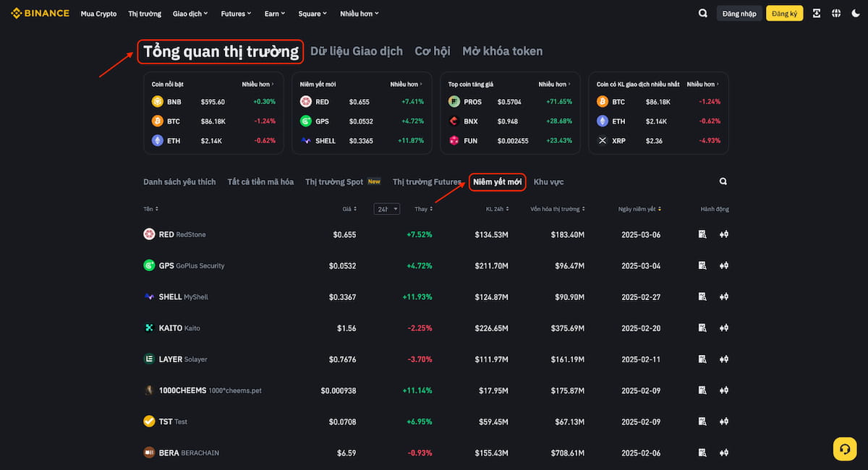Open the 24h period dropdown
868x470 pixels.
[387, 209]
